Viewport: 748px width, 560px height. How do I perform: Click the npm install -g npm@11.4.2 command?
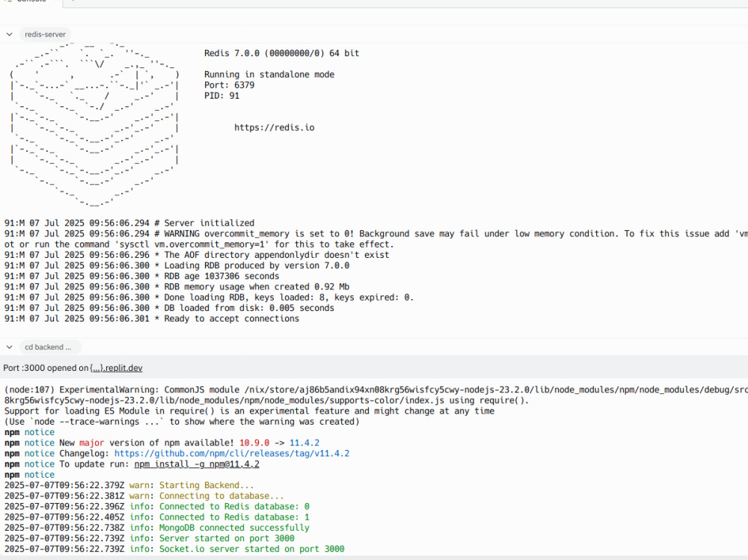coord(197,464)
